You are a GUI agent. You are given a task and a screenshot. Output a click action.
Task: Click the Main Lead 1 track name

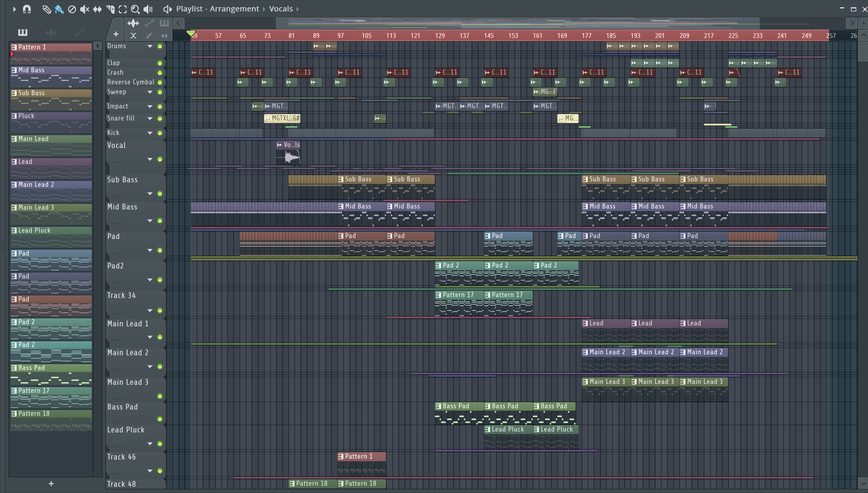[x=127, y=324]
